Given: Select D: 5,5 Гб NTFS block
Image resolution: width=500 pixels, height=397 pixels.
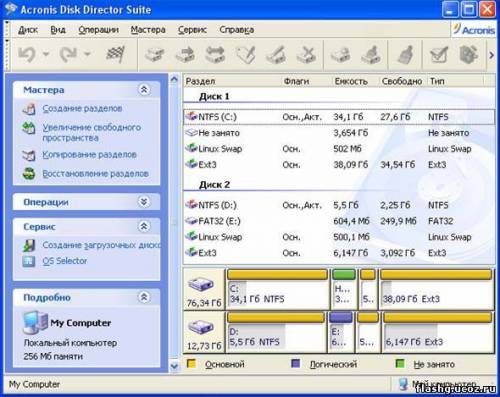Looking at the screenshot, I should pyautogui.click(x=275, y=332).
